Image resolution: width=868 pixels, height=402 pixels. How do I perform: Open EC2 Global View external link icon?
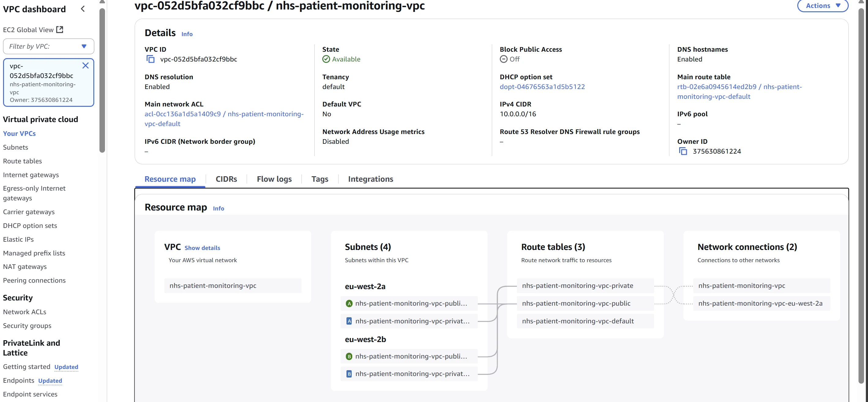pyautogui.click(x=60, y=30)
